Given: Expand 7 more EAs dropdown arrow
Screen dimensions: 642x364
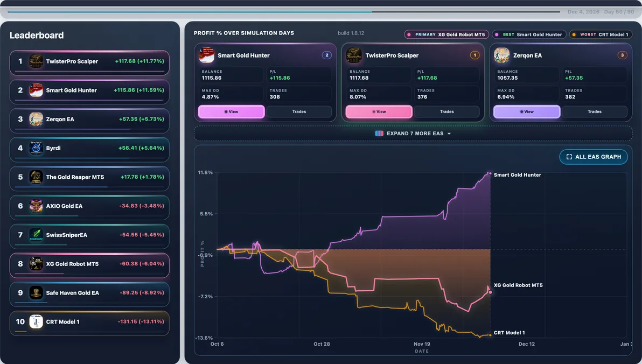Looking at the screenshot, I should click(449, 134).
